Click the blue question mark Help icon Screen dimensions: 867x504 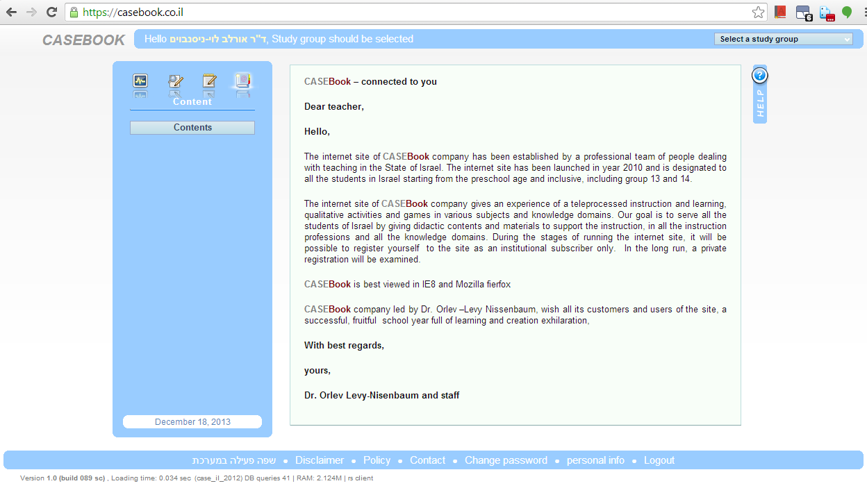pos(760,76)
